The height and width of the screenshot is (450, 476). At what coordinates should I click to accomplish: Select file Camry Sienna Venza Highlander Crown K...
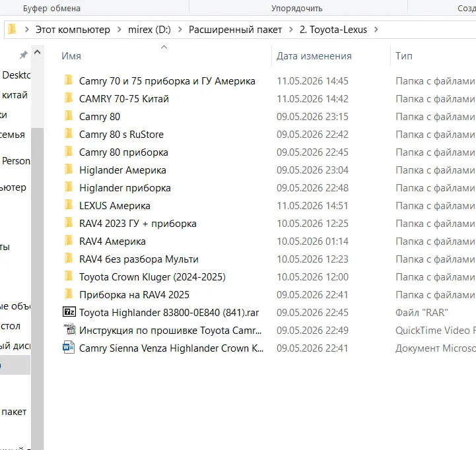click(x=171, y=348)
